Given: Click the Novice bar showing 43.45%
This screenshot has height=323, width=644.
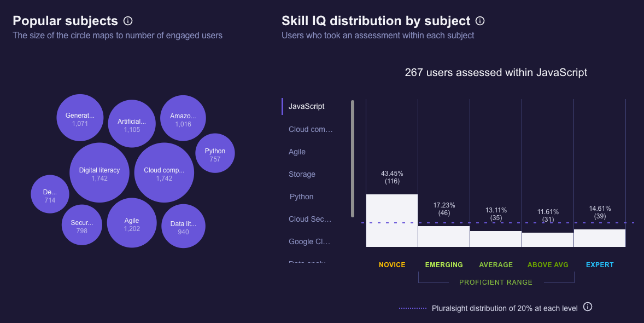Looking at the screenshot, I should [391, 222].
